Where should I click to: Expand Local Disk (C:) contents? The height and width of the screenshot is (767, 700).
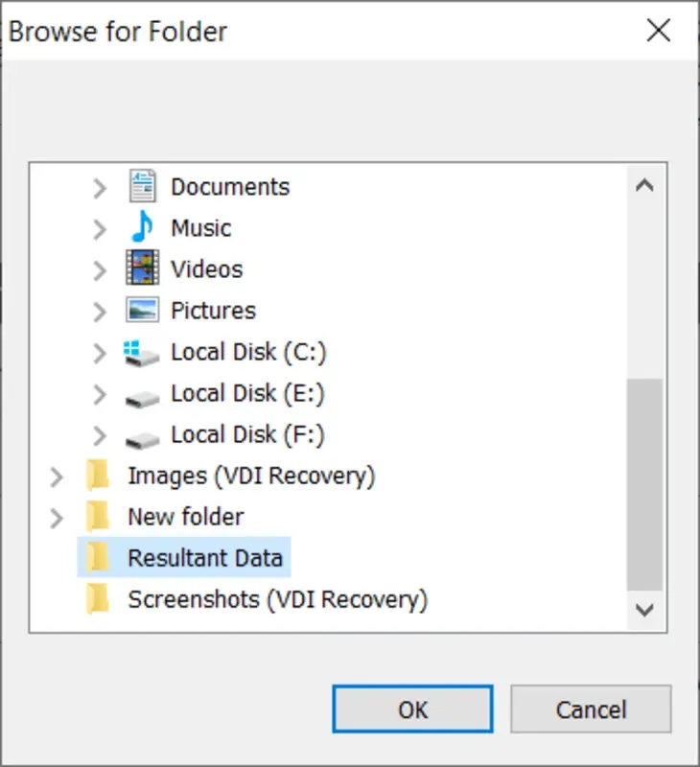(x=100, y=352)
